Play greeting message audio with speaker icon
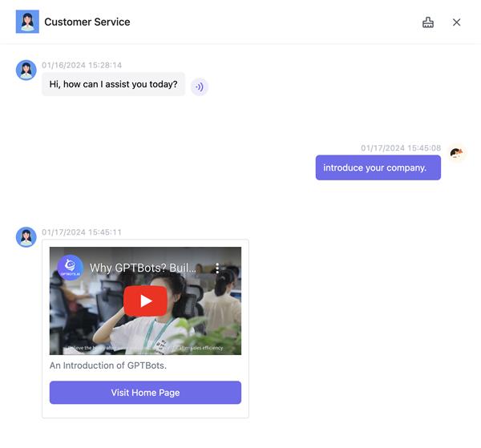 click(200, 87)
